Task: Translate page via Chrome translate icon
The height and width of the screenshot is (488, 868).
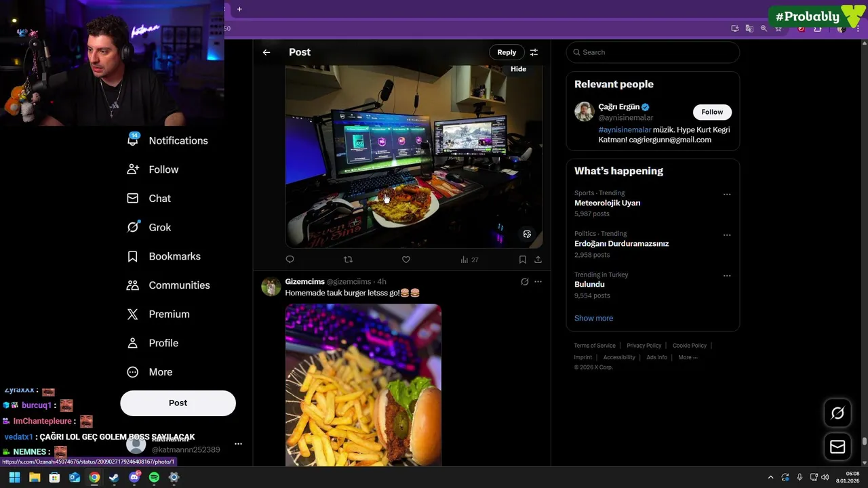Action: pos(749,28)
